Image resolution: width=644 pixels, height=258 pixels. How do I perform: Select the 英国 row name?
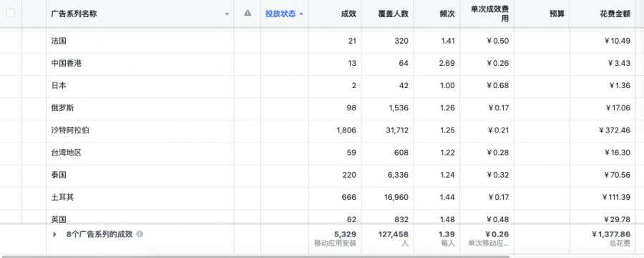point(59,219)
